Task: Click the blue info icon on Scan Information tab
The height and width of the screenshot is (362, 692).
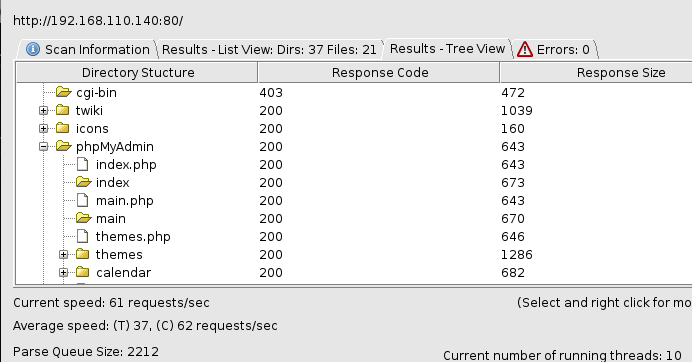Action: pyautogui.click(x=33, y=49)
